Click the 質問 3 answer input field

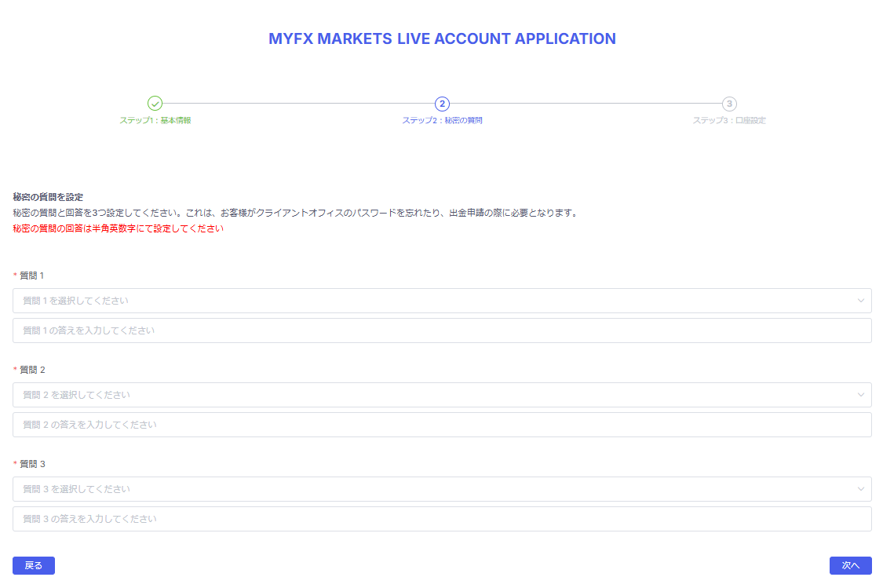(442, 519)
